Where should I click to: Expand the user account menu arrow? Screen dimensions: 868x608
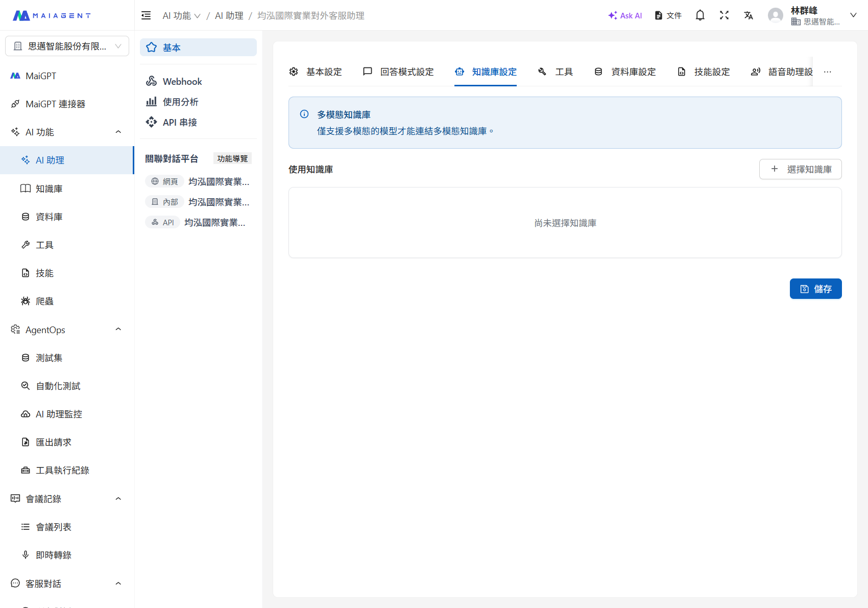point(853,15)
